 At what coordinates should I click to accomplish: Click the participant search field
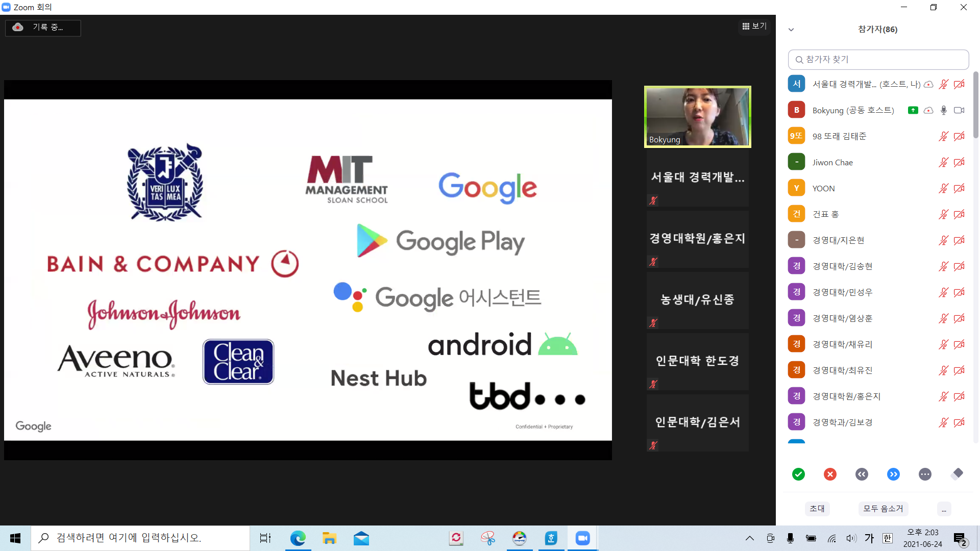(878, 60)
